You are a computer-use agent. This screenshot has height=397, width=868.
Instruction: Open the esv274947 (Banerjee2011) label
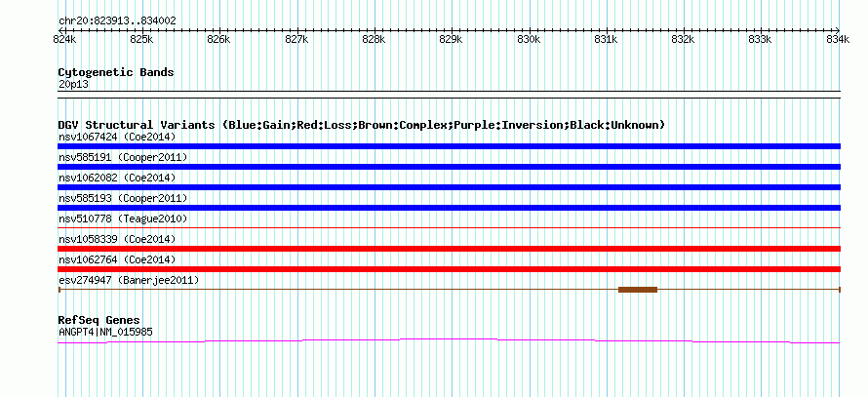[129, 280]
